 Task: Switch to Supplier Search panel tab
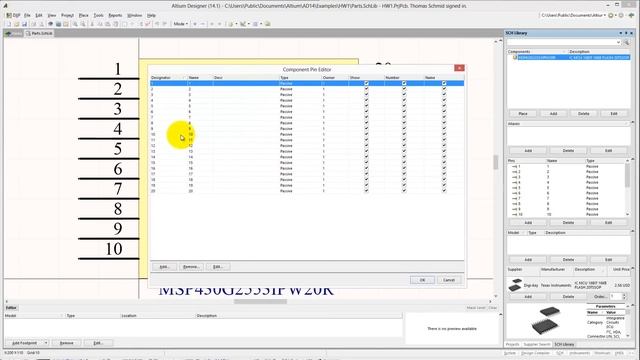[537, 344]
